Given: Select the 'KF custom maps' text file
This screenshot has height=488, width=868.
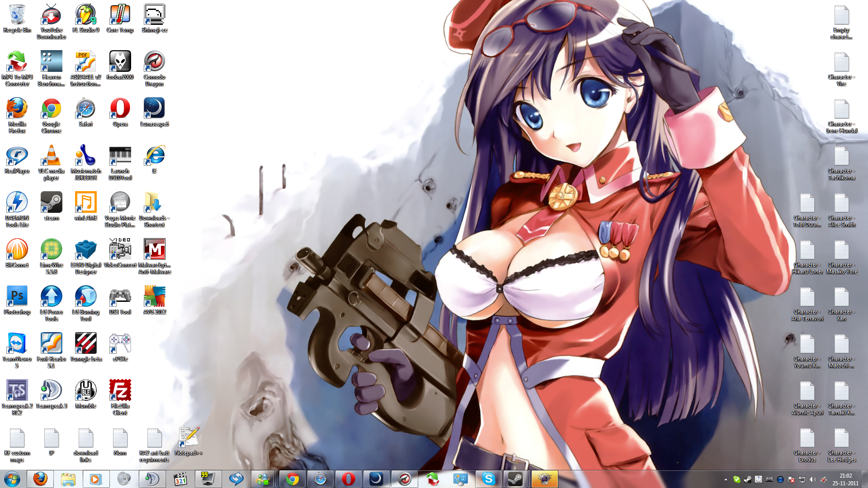Looking at the screenshot, I should 17,445.
